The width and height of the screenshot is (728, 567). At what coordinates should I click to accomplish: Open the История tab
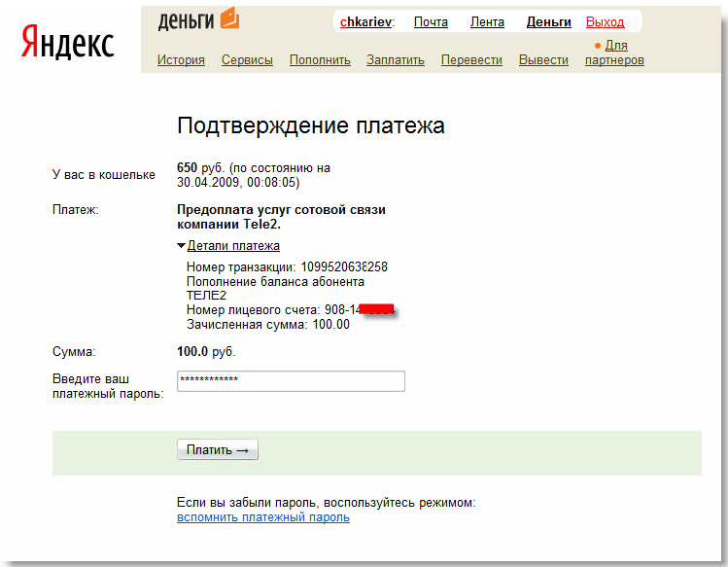point(181,60)
